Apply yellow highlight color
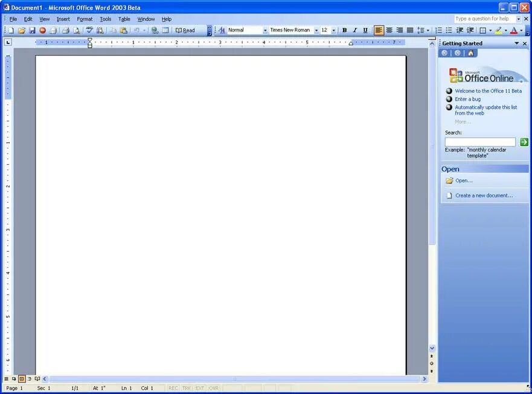Screen dimensions: 532x394 [498, 31]
